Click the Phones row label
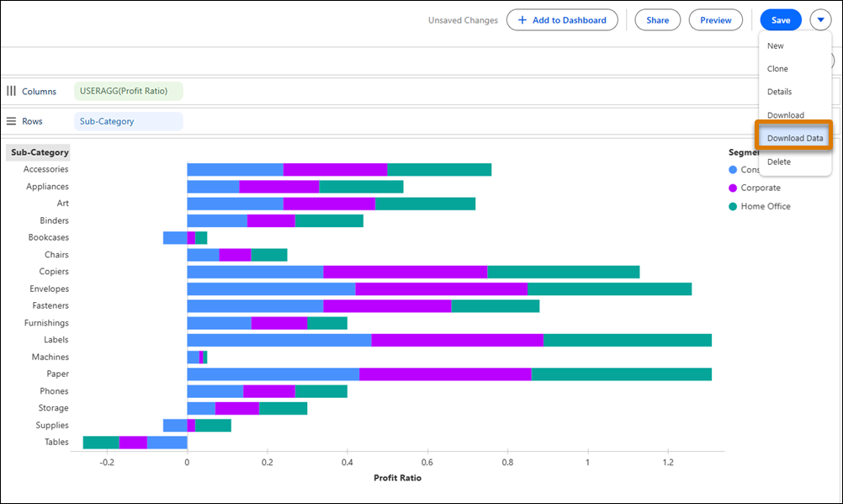843x504 pixels. click(x=54, y=391)
